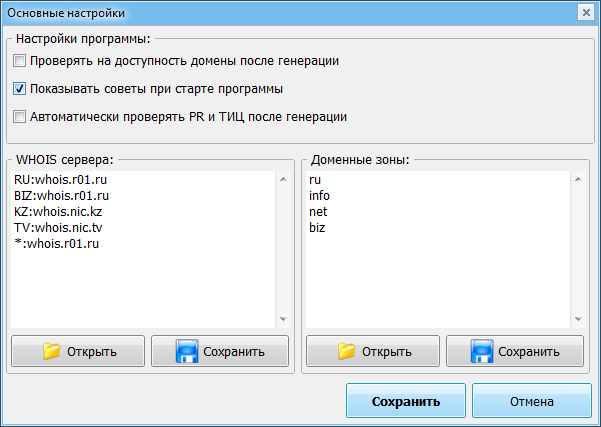Click the ru domain zone entry
The height and width of the screenshot is (427, 601).
315,180
